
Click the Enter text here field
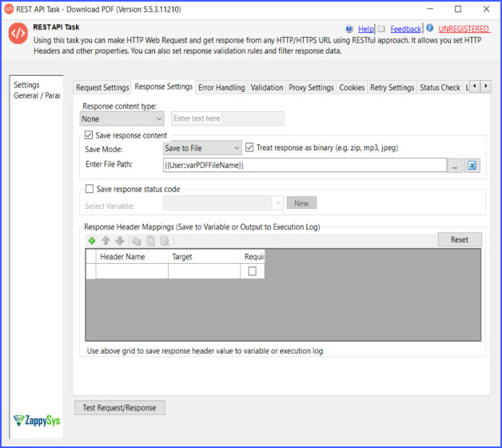pos(228,118)
